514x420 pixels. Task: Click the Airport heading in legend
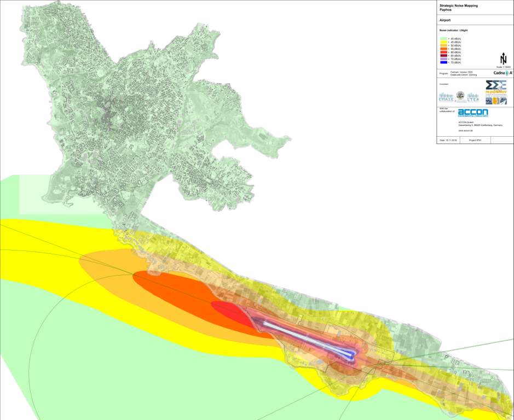pos(445,20)
